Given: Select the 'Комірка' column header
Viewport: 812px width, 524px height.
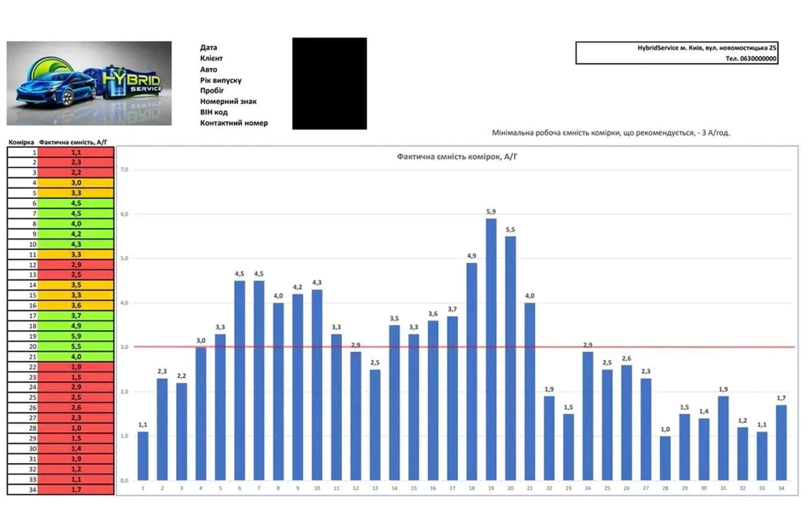Looking at the screenshot, I should [x=21, y=142].
